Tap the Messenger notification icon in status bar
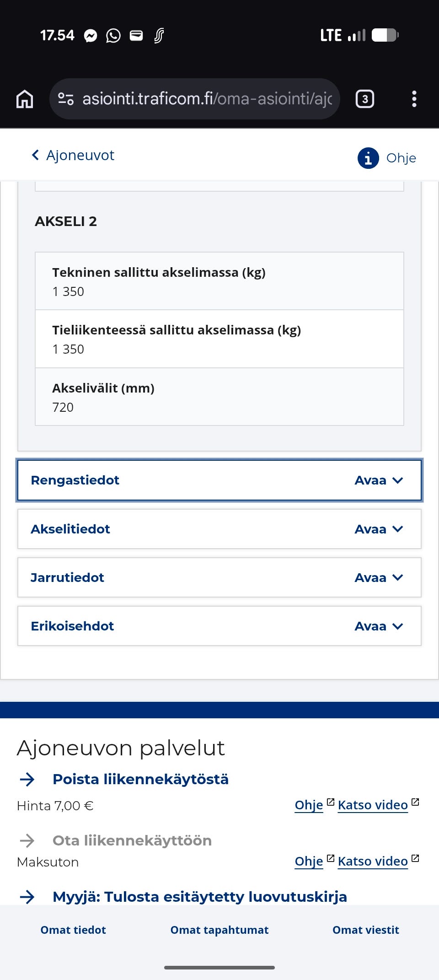The image size is (439, 980). (x=91, y=36)
